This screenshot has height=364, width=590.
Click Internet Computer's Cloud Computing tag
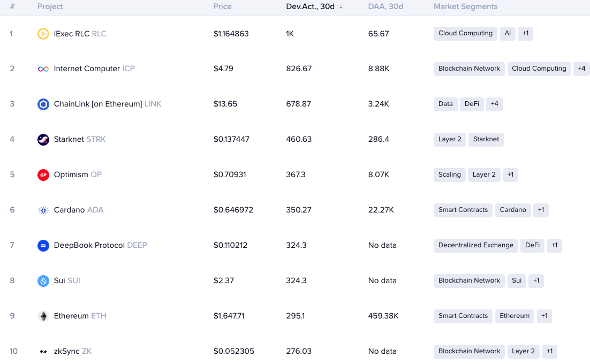[x=539, y=69]
